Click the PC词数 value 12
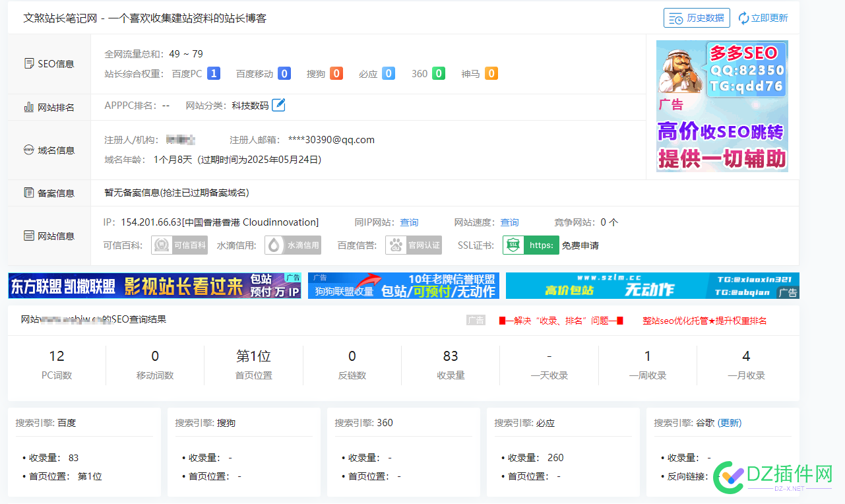The width and height of the screenshot is (845, 504). pos(57,356)
